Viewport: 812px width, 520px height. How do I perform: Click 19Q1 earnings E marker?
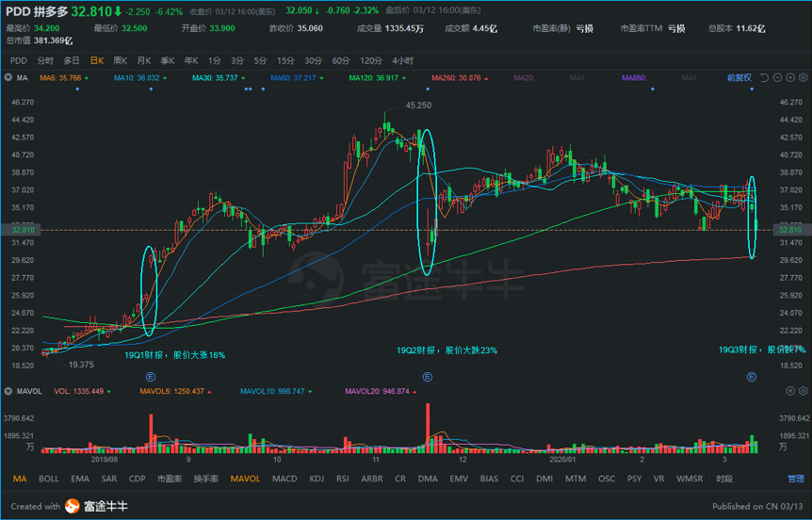click(151, 377)
